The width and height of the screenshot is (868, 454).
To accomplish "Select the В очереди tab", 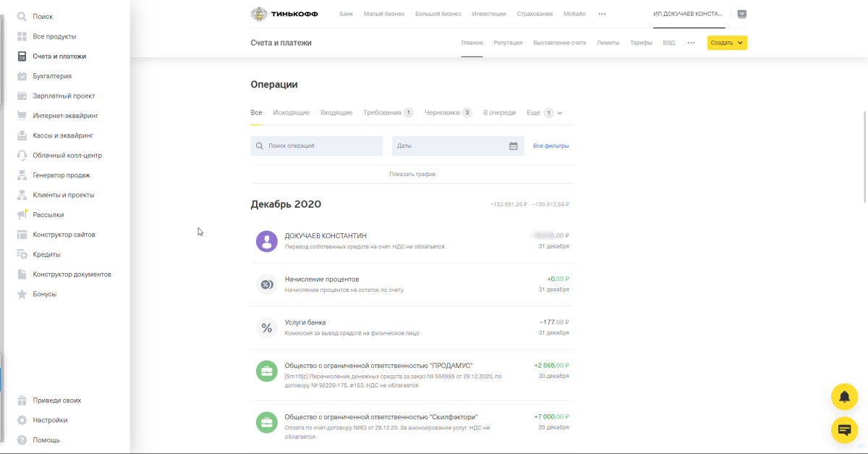I will point(500,113).
